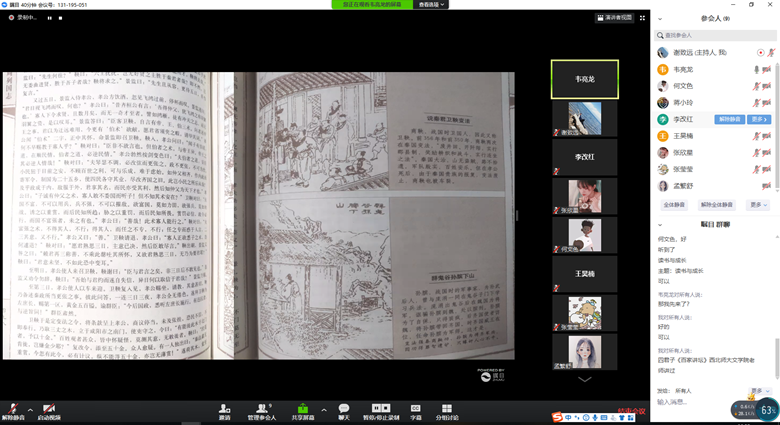Pause the recording in top bar
This screenshot has width=780, height=425.
(49, 18)
